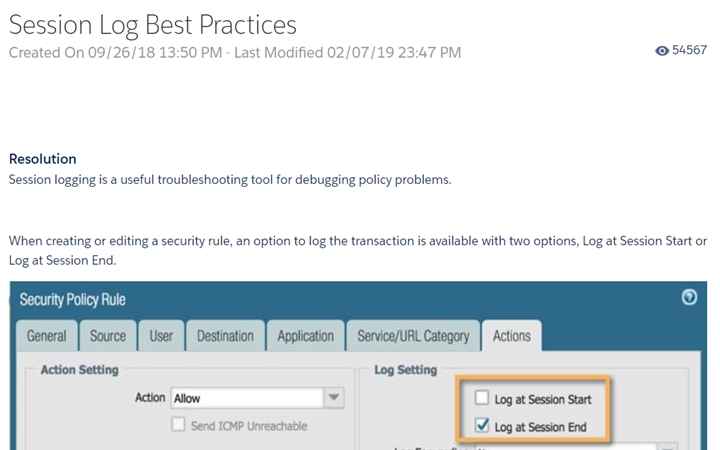Enable Log at Session Start checkbox

coord(482,397)
